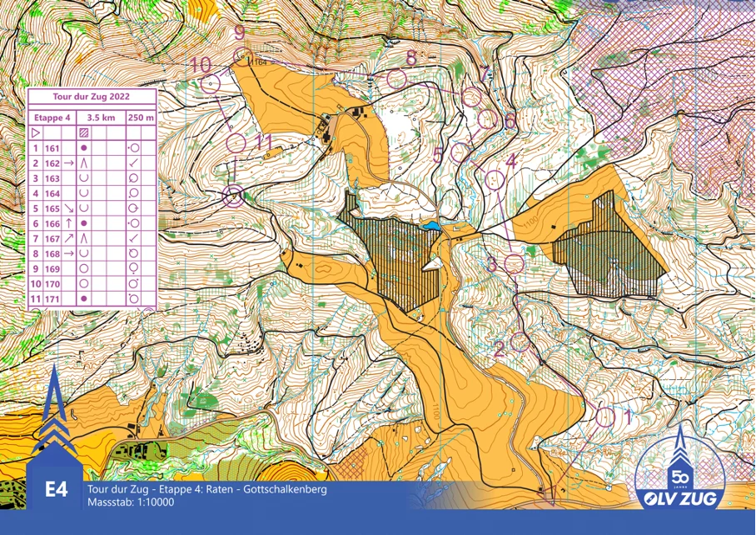
Task: Click the hatched square symbol in the start row
Action: click(84, 132)
